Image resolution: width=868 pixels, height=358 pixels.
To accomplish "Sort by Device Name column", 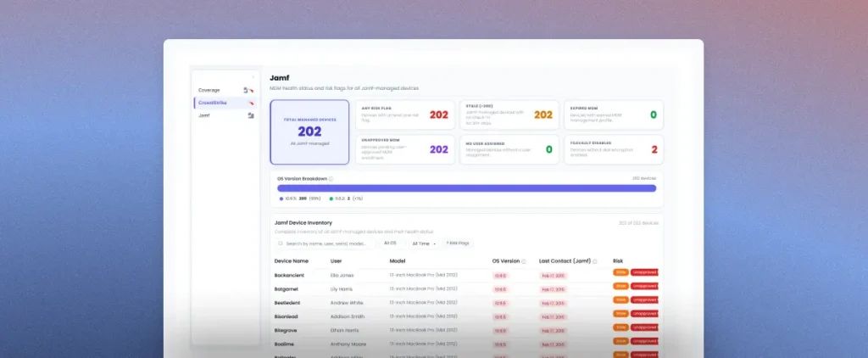I will click(292, 261).
